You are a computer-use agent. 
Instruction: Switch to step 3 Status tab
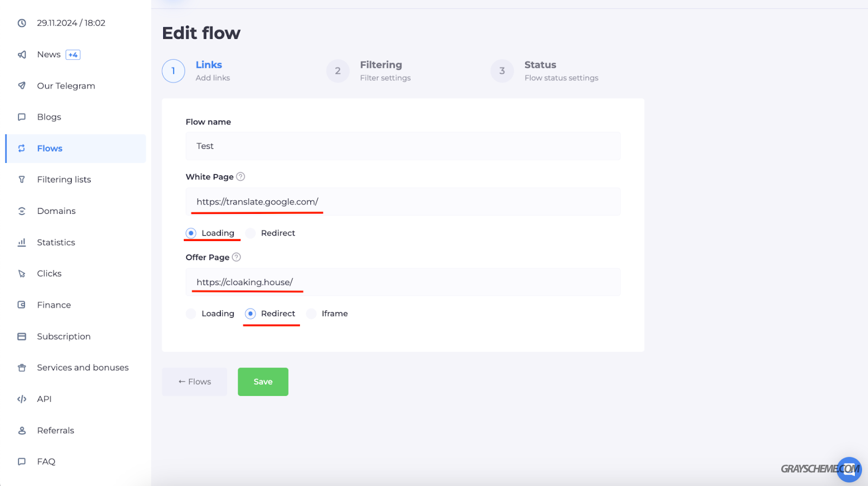(x=545, y=71)
